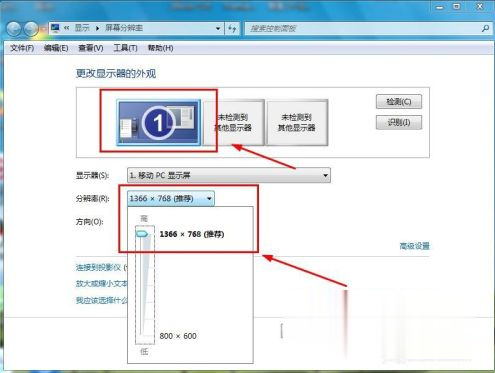Click the resolution slider thumb
Viewport: 495px width, 373px height.
pyautogui.click(x=142, y=234)
